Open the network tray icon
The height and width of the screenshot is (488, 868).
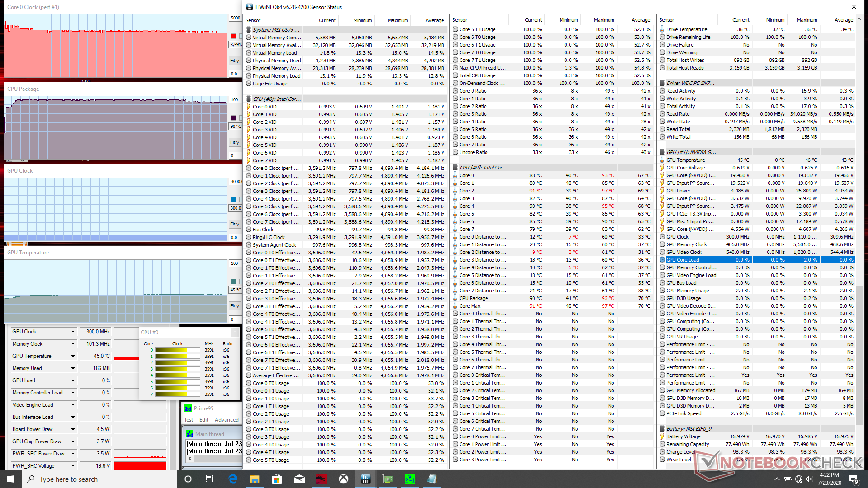(x=798, y=479)
